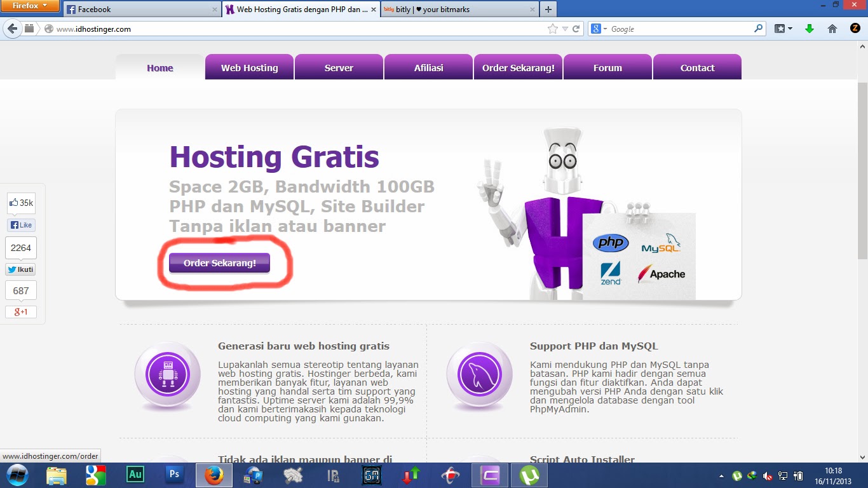868x488 pixels.
Task: Close the Facebook tab
Action: point(214,10)
